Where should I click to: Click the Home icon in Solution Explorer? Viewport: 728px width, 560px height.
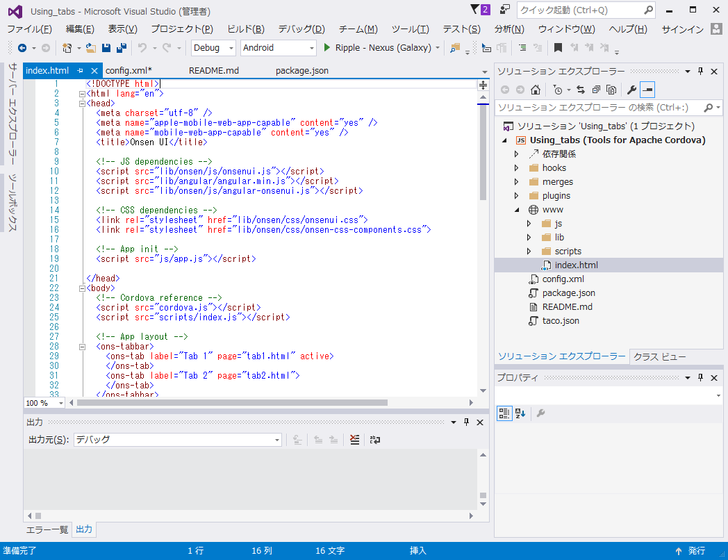point(535,90)
